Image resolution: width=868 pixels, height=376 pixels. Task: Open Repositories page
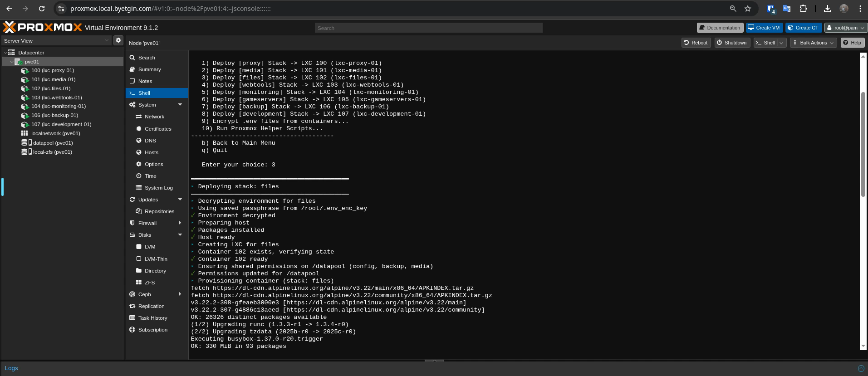point(159,211)
